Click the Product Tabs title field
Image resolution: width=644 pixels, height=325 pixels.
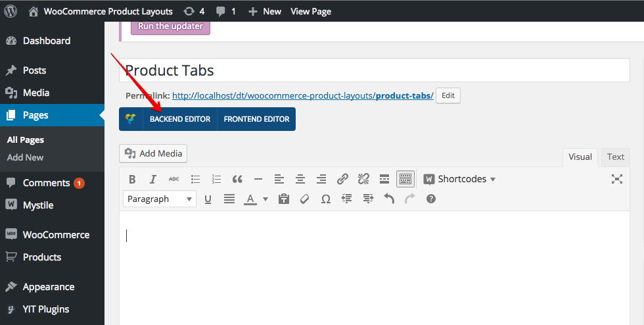click(x=374, y=70)
